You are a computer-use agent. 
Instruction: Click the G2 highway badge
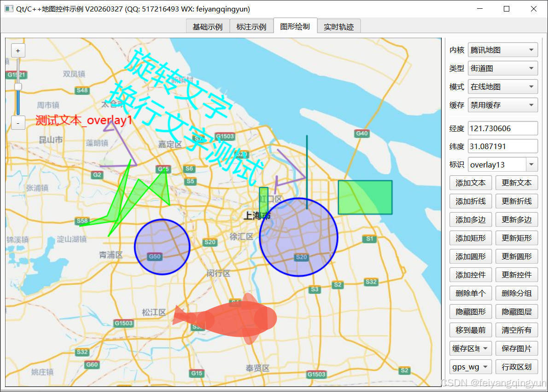tap(97, 175)
